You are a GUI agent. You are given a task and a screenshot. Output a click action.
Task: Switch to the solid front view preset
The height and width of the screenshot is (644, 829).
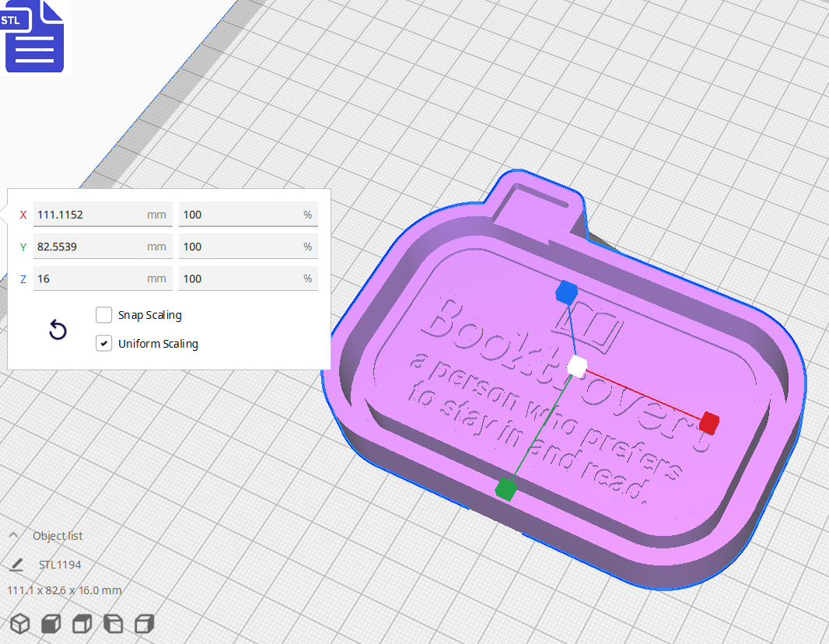51,623
